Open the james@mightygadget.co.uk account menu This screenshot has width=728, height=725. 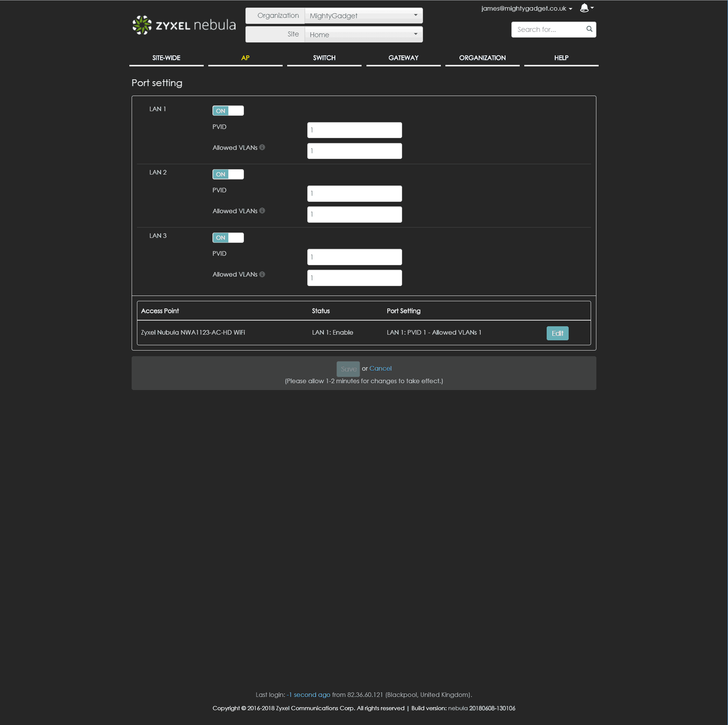click(x=526, y=8)
